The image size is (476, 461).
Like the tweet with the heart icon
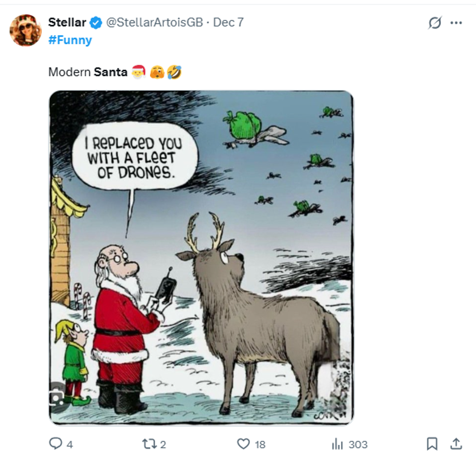coord(243,444)
